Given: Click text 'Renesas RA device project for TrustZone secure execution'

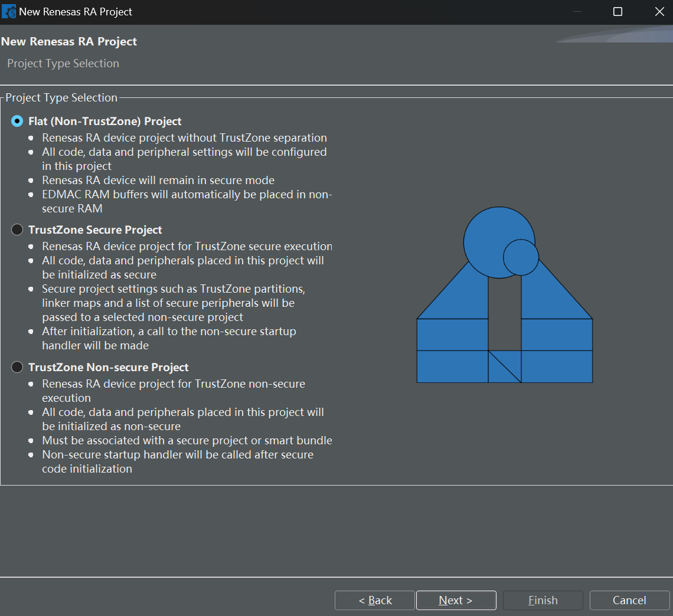Looking at the screenshot, I should (187, 246).
